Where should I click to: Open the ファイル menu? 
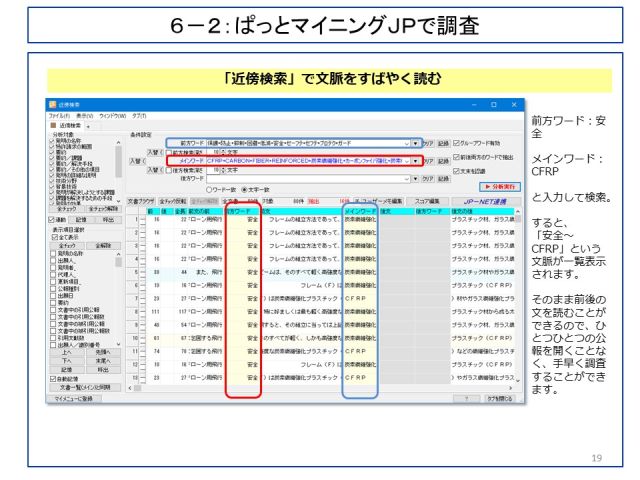pyautogui.click(x=60, y=116)
